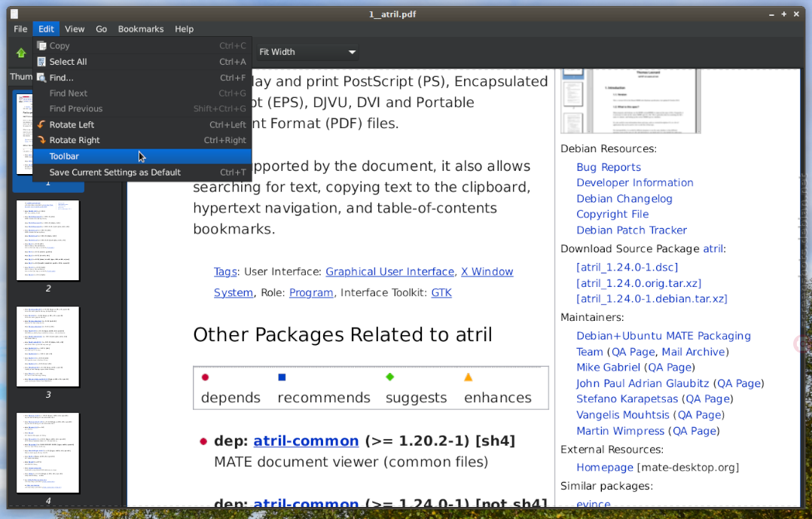Open the Go menu
This screenshot has height=519, width=812.
click(x=102, y=29)
